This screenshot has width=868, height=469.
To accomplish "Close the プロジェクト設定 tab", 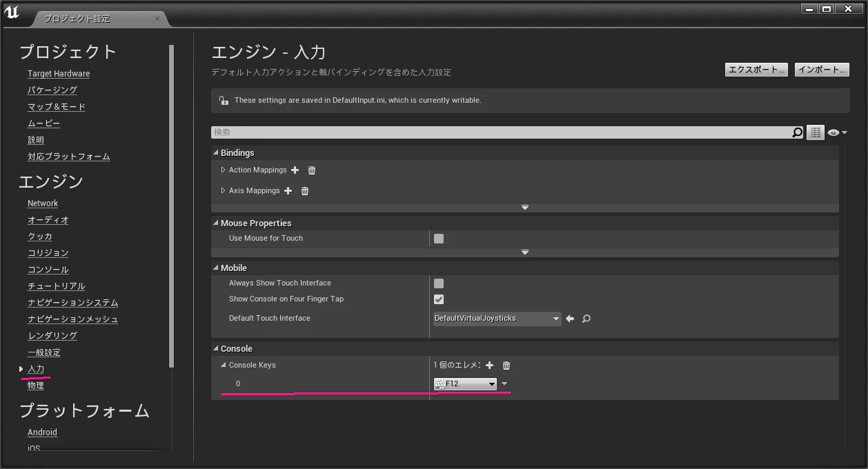I will [157, 19].
